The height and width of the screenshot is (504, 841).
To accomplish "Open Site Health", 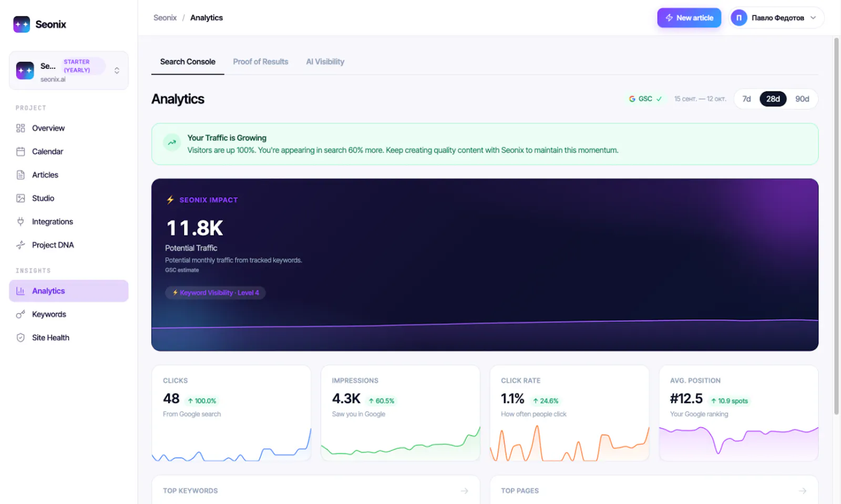I will point(68,337).
